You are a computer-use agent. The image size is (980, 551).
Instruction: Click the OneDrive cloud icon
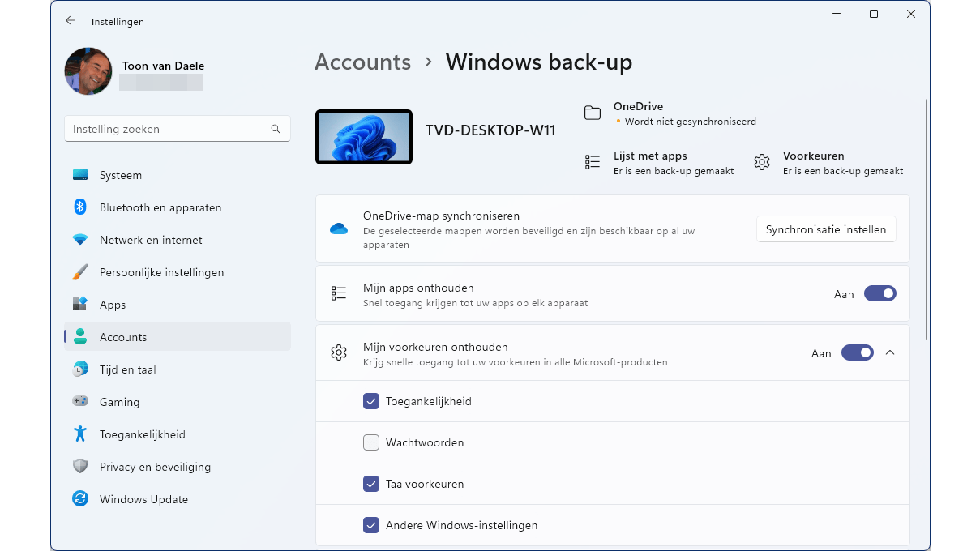(x=339, y=229)
